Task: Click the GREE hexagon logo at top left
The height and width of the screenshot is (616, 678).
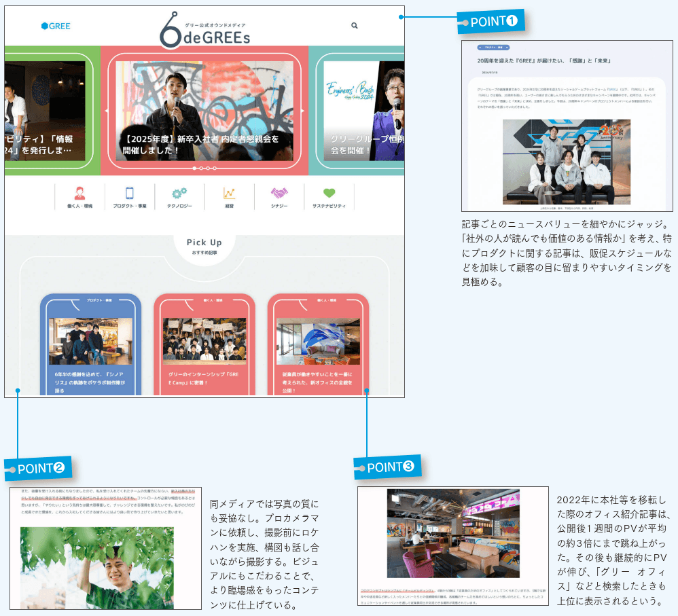Action: pyautogui.click(x=56, y=26)
